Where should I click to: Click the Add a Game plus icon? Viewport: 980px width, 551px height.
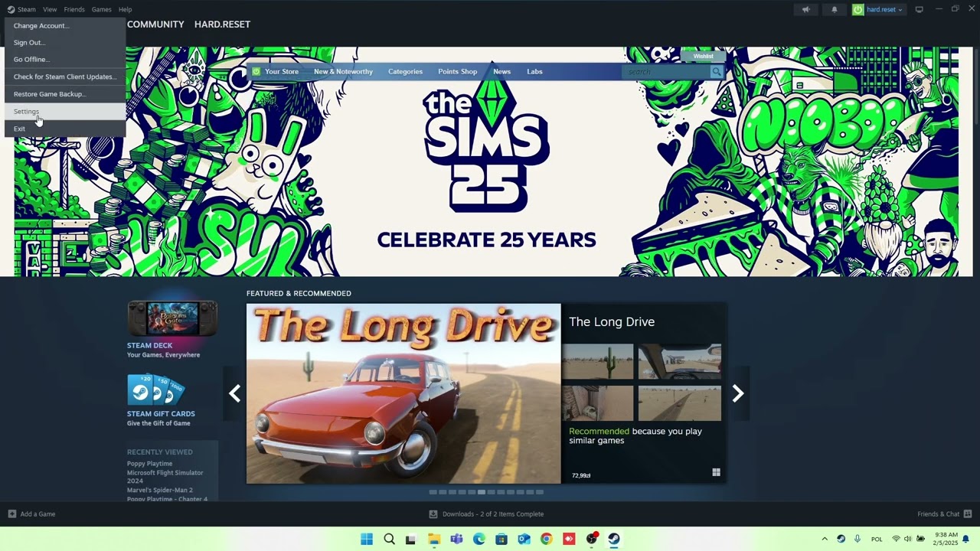point(11,514)
